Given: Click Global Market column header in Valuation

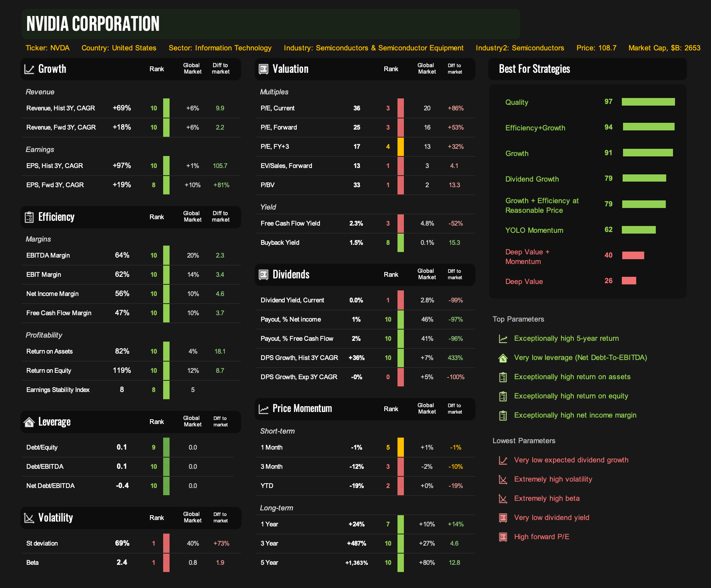Looking at the screenshot, I should (427, 69).
